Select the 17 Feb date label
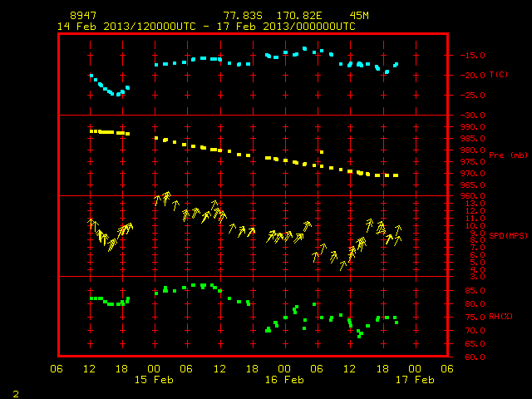The width and height of the screenshot is (532, 399). (415, 380)
